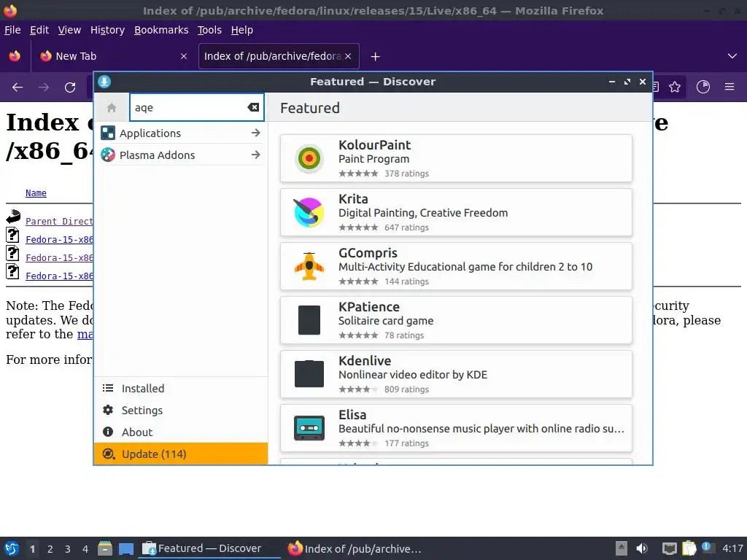Click the taskbar clock
This screenshot has height=560, width=747.
pyautogui.click(x=732, y=548)
